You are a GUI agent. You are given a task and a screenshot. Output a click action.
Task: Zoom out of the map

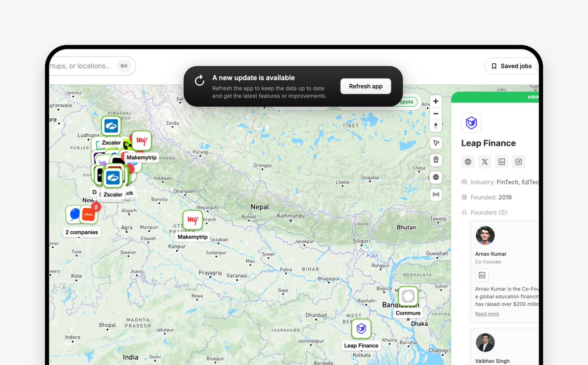click(x=436, y=114)
